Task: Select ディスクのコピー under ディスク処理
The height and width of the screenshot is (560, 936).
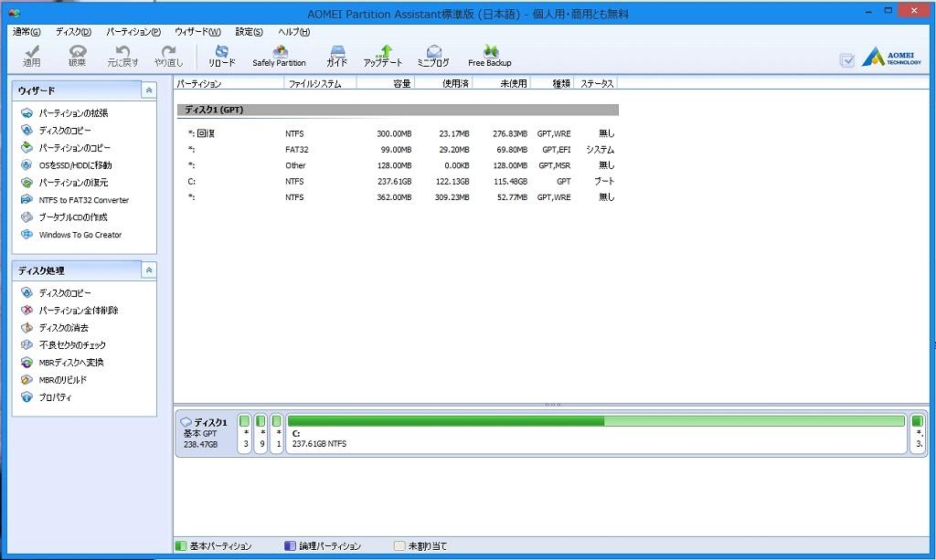Action: (x=56, y=293)
